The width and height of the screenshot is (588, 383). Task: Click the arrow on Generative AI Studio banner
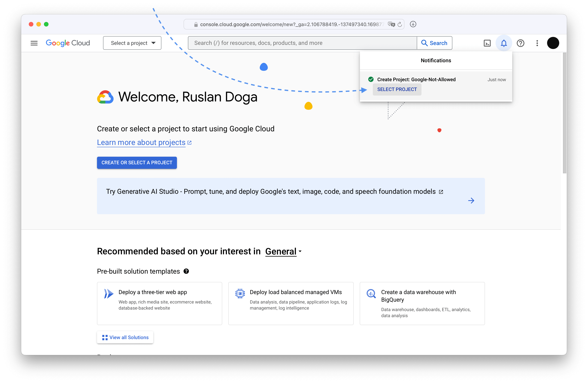click(x=471, y=200)
